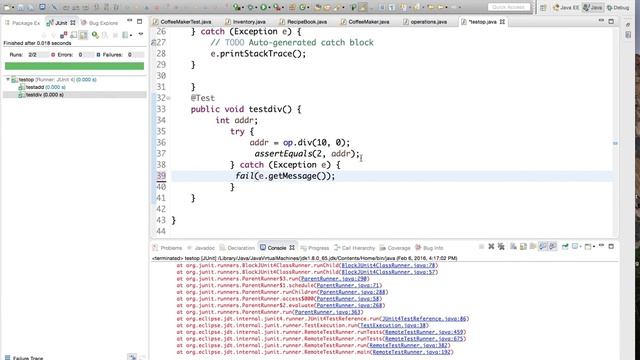
Task: Click the Quick Access search field
Action: pos(509,7)
